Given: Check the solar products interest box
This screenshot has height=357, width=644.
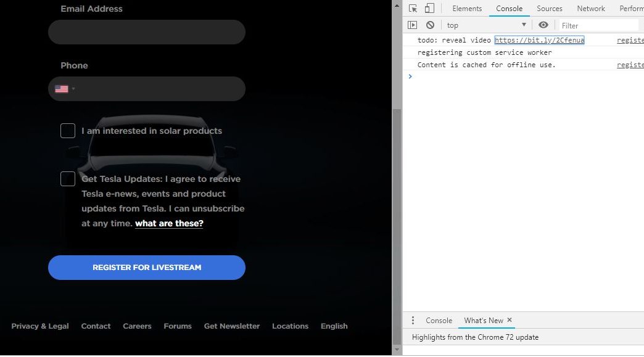Looking at the screenshot, I should click(68, 131).
